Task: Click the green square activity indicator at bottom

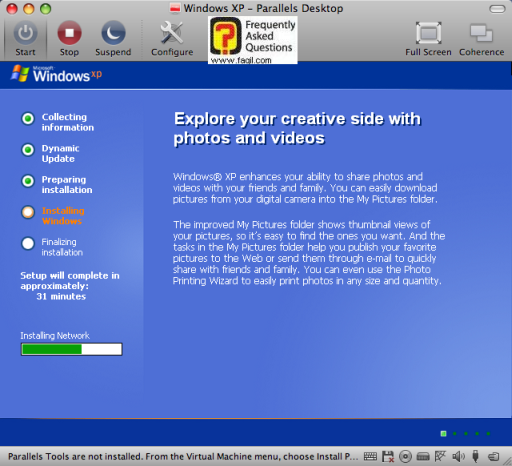Action: [443, 434]
